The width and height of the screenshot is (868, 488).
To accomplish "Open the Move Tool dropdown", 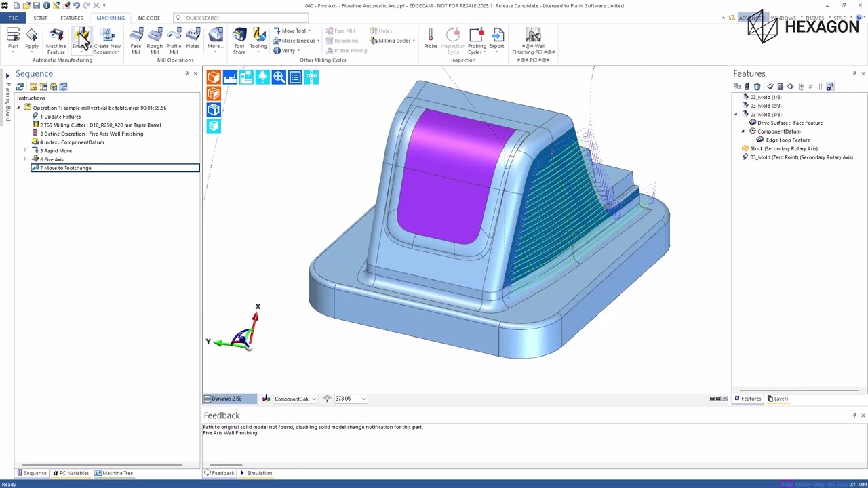I will (292, 30).
